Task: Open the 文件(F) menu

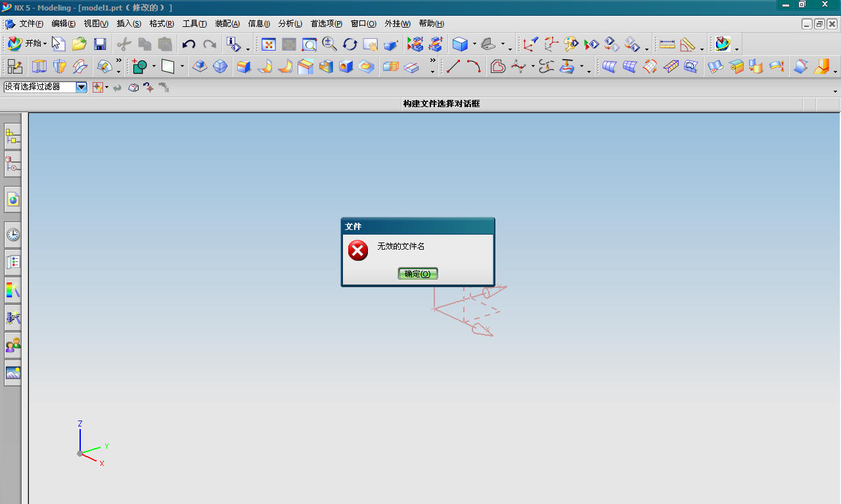Action: [31, 24]
